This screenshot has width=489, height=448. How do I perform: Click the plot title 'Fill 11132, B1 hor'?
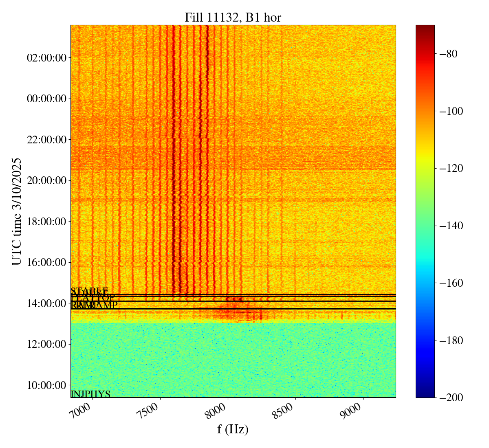233,18
